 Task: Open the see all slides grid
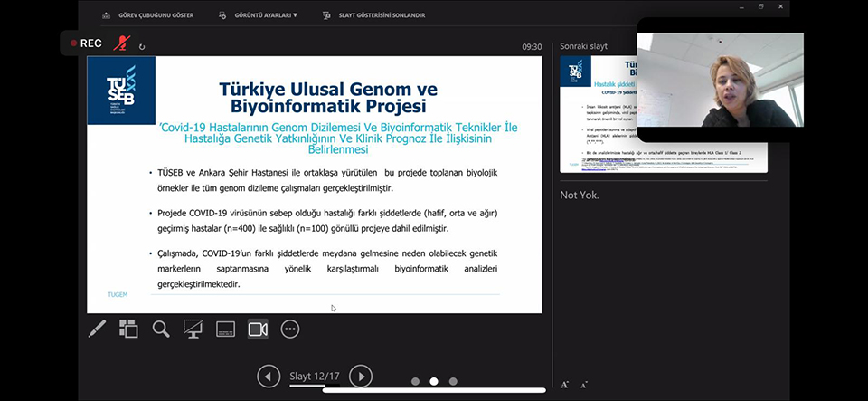click(x=128, y=329)
